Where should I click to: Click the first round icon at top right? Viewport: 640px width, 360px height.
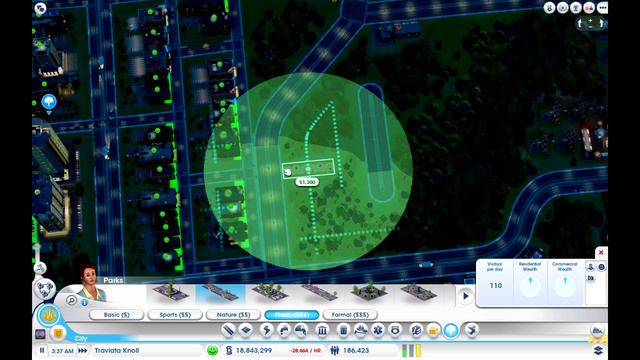click(x=549, y=8)
